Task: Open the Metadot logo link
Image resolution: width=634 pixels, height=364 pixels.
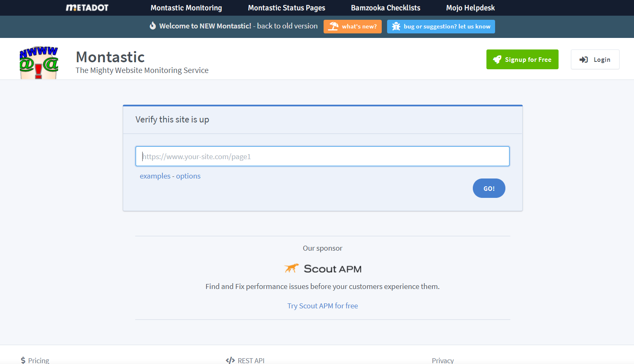Action: (x=87, y=8)
